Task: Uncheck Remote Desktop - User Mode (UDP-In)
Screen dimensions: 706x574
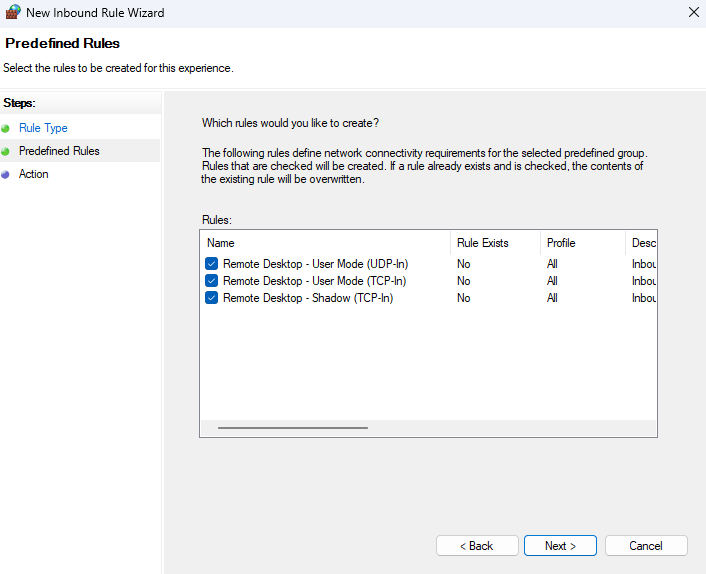Action: (212, 264)
